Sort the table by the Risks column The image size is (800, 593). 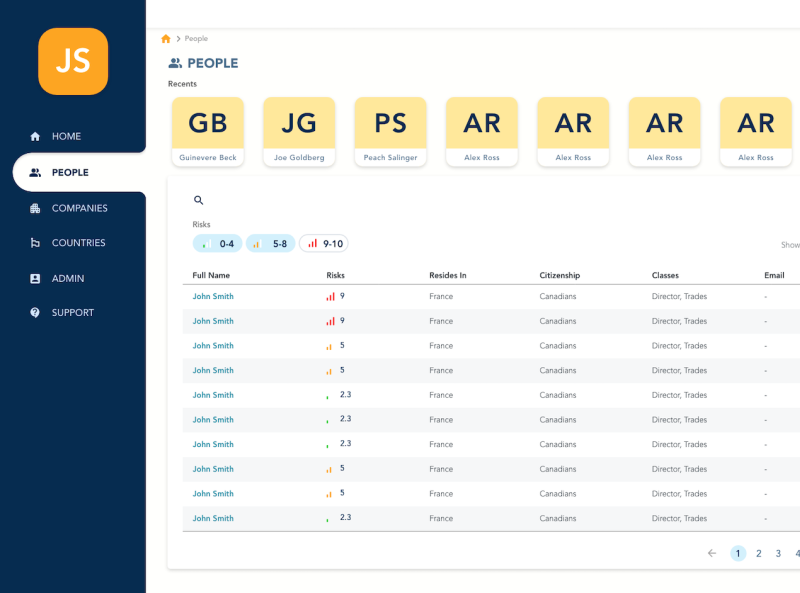point(336,275)
